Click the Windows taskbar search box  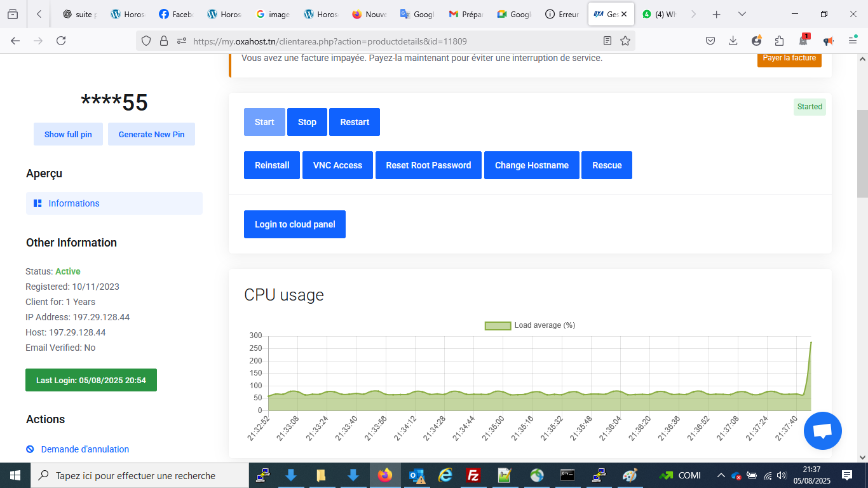pyautogui.click(x=140, y=475)
